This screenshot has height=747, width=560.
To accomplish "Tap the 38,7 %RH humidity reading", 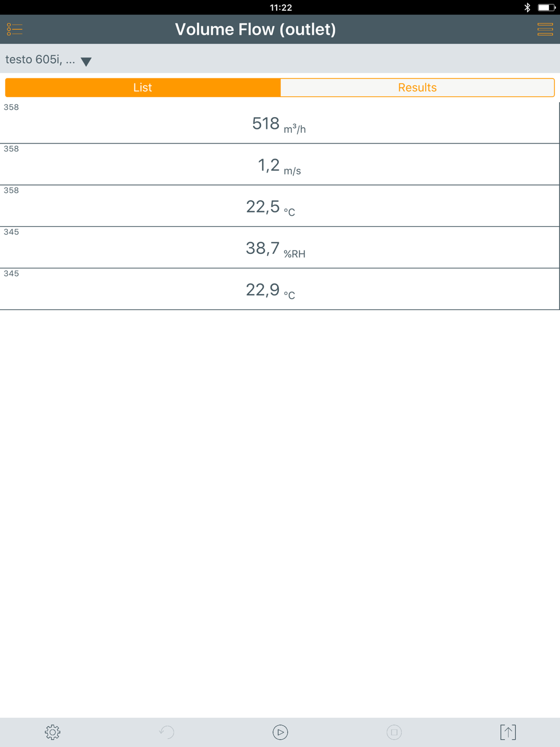I will click(275, 248).
